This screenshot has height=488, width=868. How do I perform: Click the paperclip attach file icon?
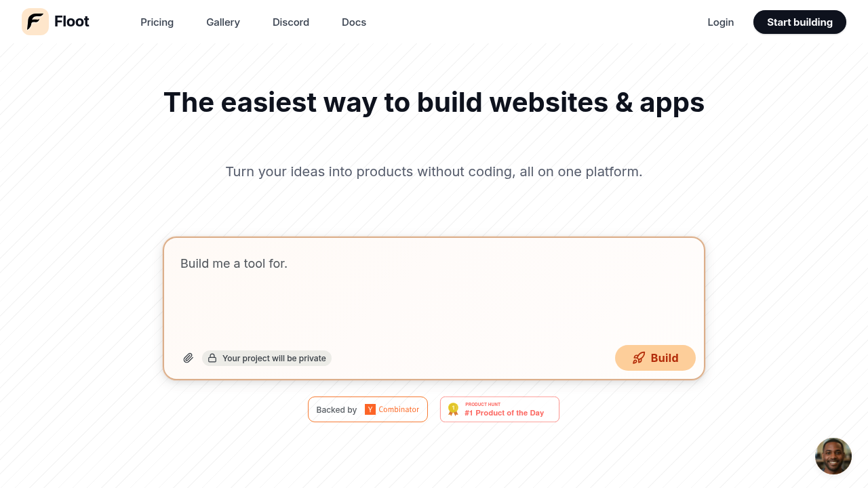click(189, 358)
